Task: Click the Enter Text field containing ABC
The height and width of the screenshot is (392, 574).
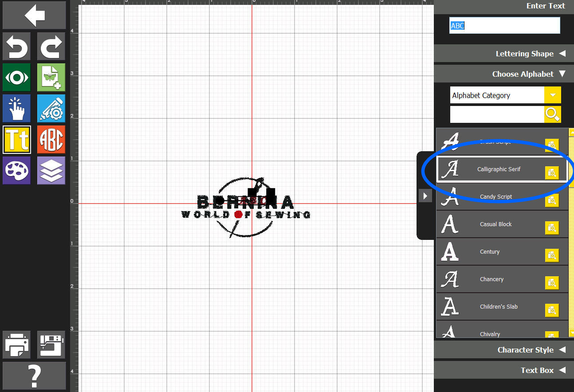Action: pyautogui.click(x=504, y=26)
